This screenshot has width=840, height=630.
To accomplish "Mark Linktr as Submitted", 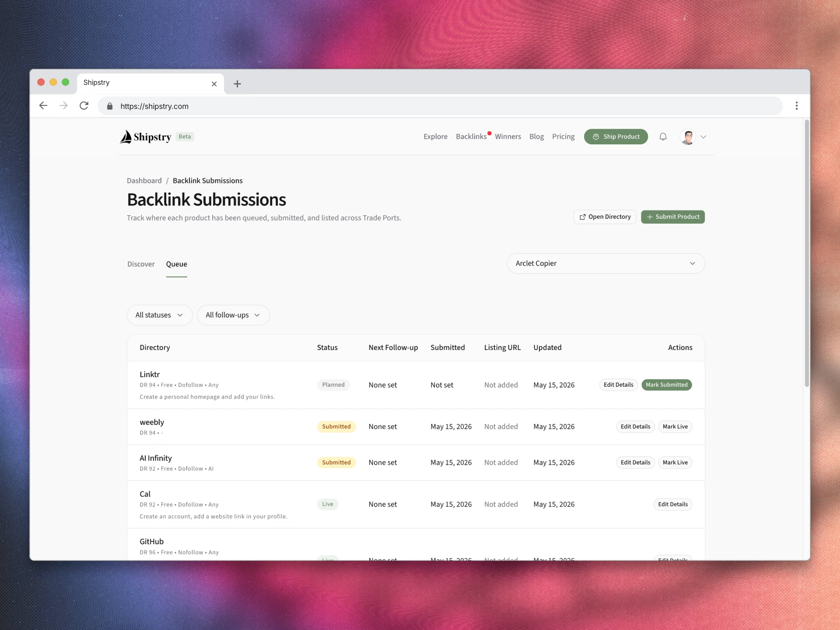I will click(667, 385).
